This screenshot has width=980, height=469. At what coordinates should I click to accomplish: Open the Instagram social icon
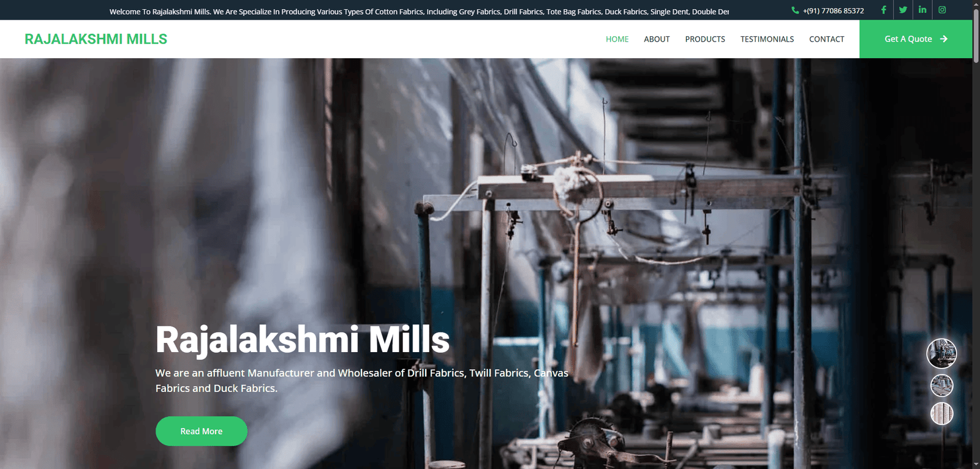[942, 10]
